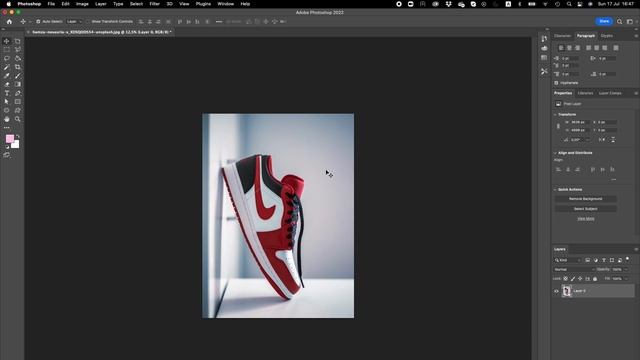Screen dimensions: 640x360
Task: Open the rotation angle dropdown
Action: coord(588,140)
